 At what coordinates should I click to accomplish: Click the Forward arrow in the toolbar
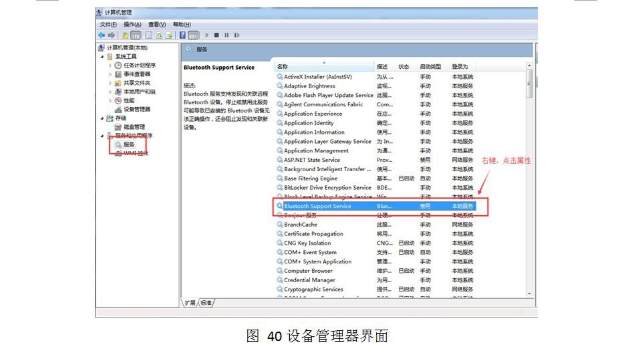pos(111,35)
